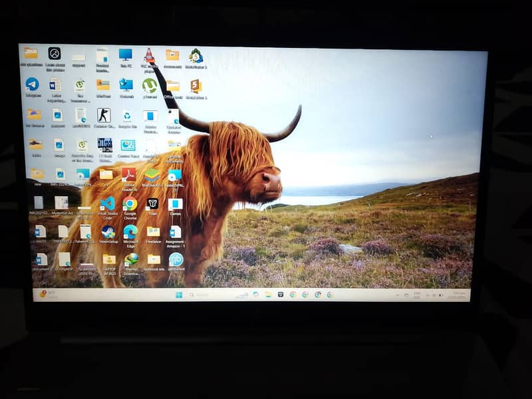This screenshot has height=399, width=532.
Task: Open the Recycle Bin
Action: tap(127, 116)
